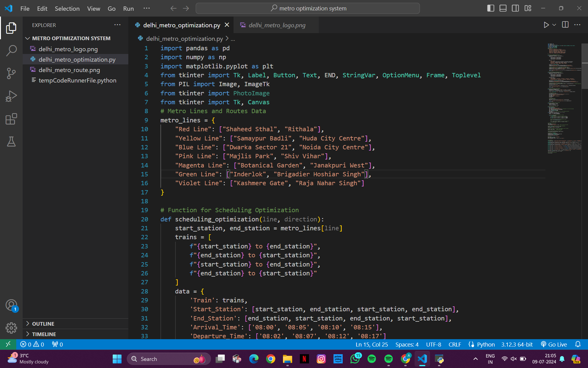588x368 pixels.
Task: Switch to delhi_metro_logo.png tab
Action: click(277, 25)
